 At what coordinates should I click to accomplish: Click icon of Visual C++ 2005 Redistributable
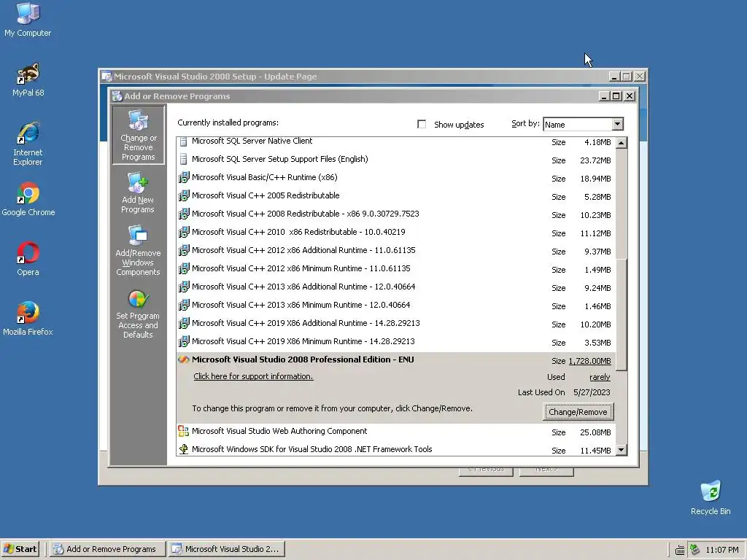click(183, 195)
